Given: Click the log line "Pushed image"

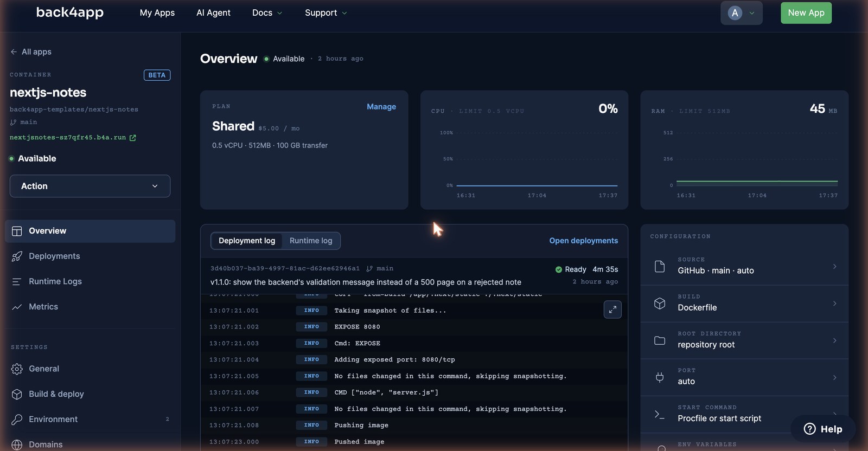Looking at the screenshot, I should click(359, 442).
